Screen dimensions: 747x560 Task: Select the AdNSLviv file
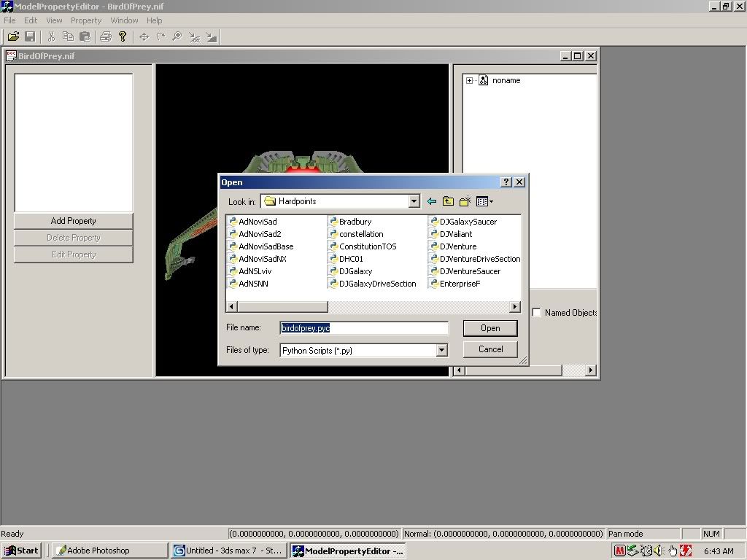point(250,271)
